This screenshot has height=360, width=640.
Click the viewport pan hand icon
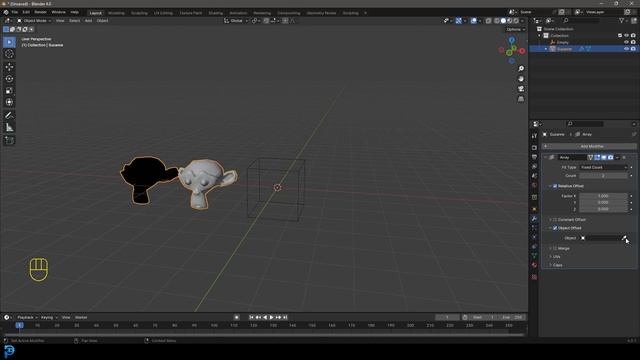[521, 79]
